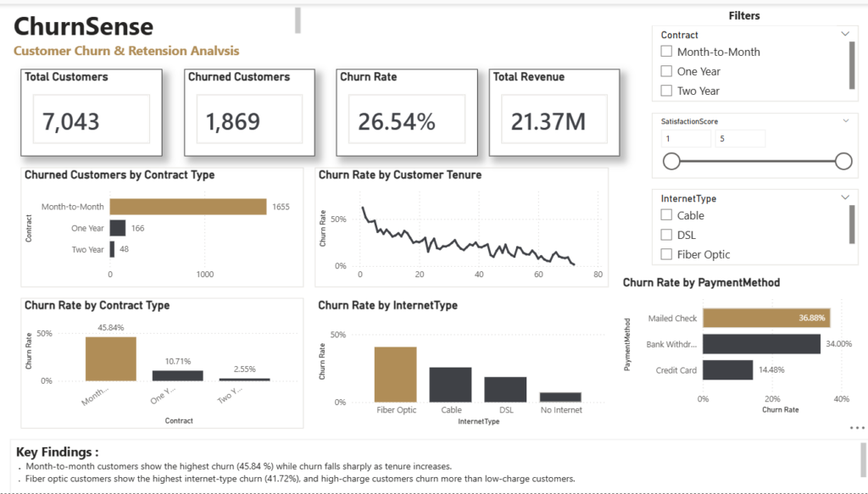The width and height of the screenshot is (868, 494).
Task: Click the Total Revenue value 21.37M
Action: click(x=548, y=122)
